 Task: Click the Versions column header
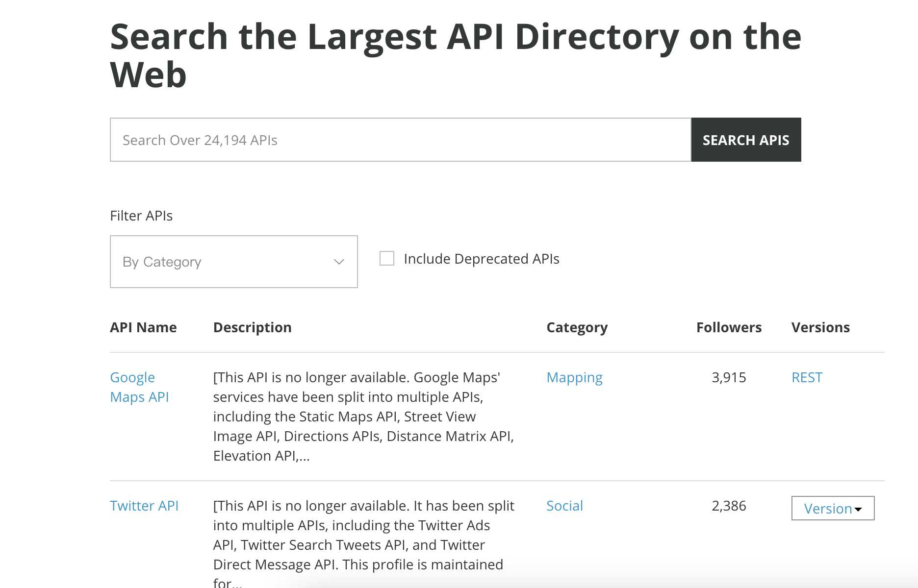pyautogui.click(x=820, y=327)
